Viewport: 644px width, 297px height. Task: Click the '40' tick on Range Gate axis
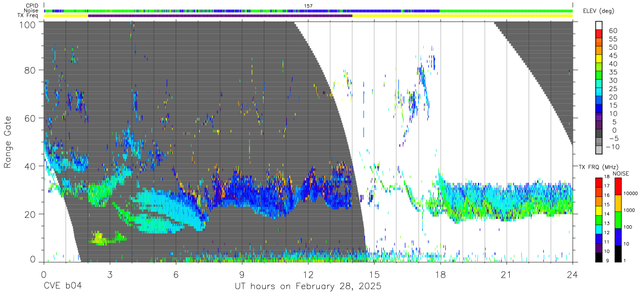point(30,166)
